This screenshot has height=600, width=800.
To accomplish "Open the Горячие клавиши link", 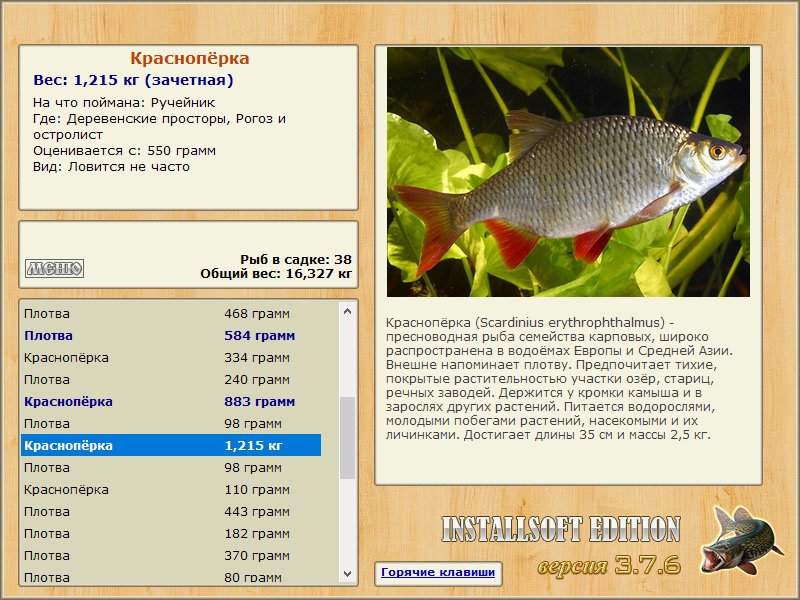I will click(x=438, y=572).
